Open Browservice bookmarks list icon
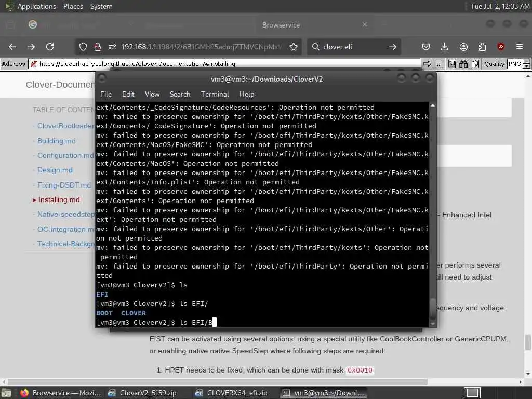 point(452,64)
